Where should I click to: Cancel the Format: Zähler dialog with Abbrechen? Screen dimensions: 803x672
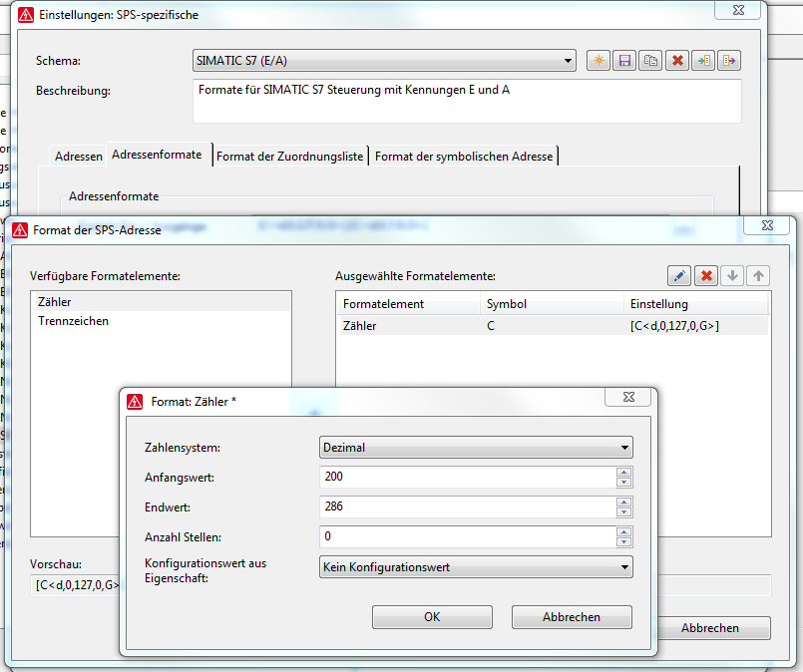pyautogui.click(x=572, y=617)
